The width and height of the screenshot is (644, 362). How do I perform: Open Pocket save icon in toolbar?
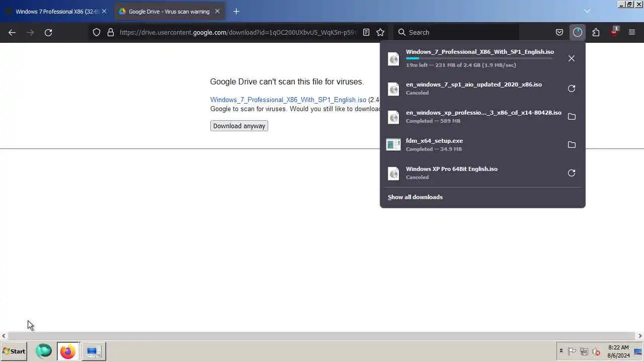point(559,32)
